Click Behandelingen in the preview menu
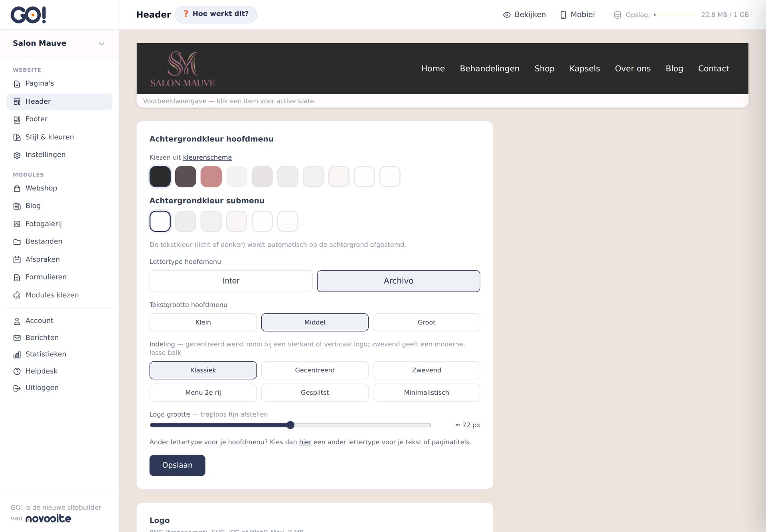Image resolution: width=766 pixels, height=532 pixels. point(490,69)
